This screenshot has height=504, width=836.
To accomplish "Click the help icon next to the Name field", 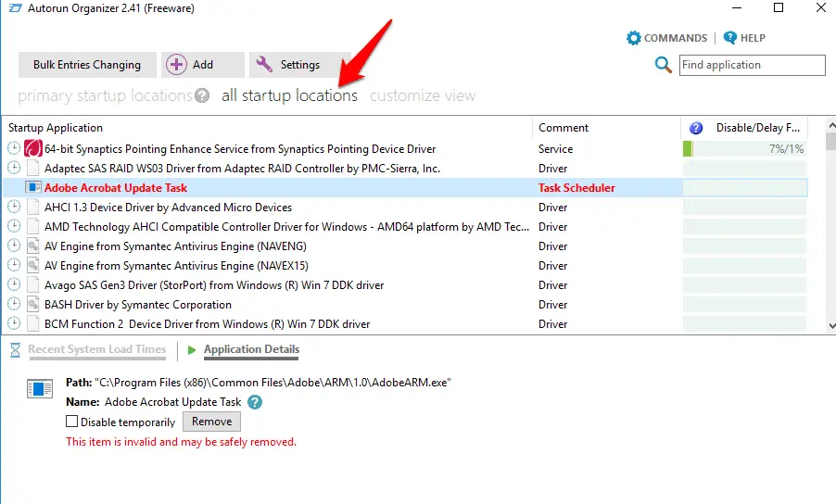I will pyautogui.click(x=255, y=402).
